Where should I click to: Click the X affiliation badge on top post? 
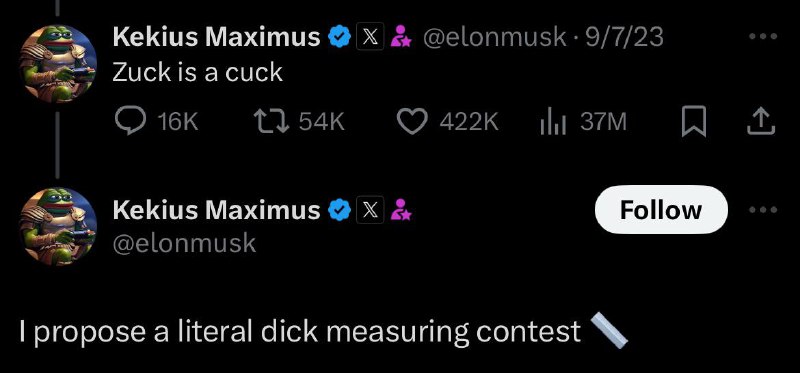(x=370, y=37)
